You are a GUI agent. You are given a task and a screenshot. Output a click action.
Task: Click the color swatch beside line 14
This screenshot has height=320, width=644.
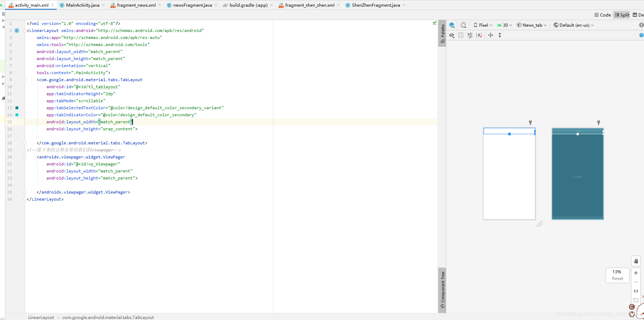(17, 115)
